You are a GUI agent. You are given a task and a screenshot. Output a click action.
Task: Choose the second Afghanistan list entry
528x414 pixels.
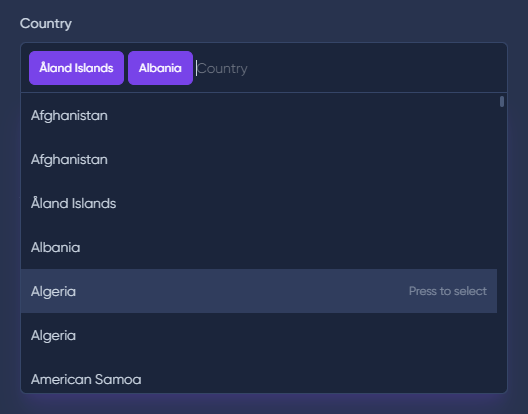tap(259, 159)
